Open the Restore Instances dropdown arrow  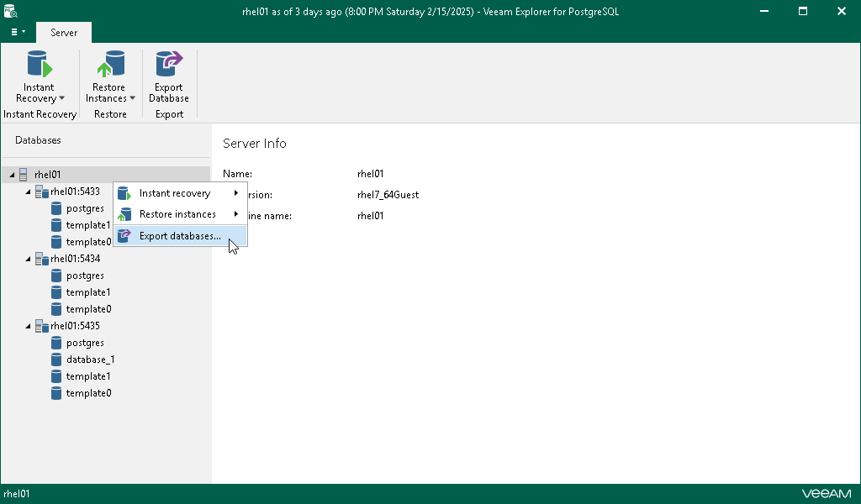pyautogui.click(x=133, y=98)
